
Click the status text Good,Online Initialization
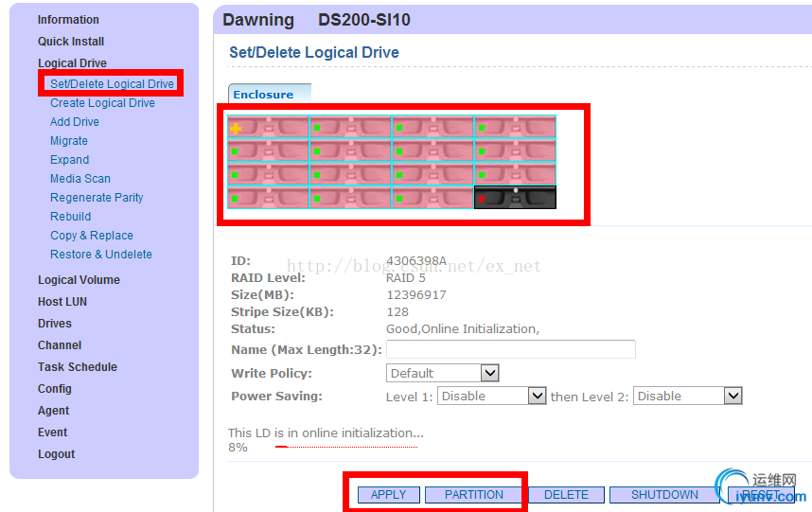pos(463,329)
